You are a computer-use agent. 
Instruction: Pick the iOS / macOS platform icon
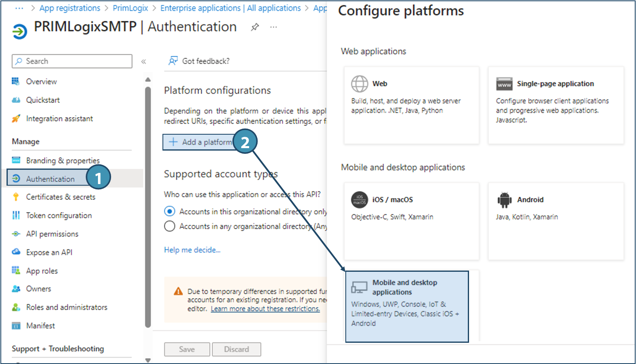point(359,200)
